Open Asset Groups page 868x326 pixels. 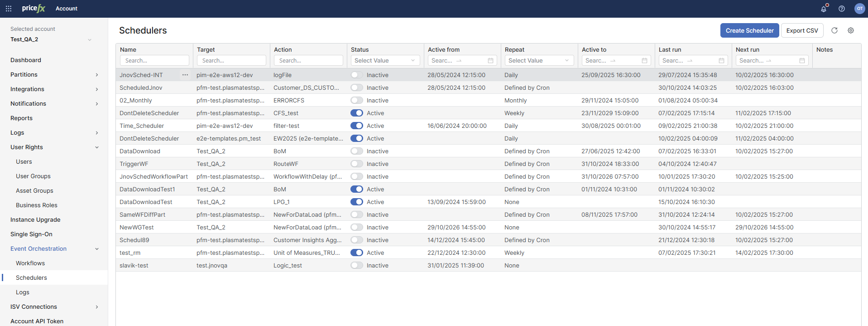click(34, 190)
